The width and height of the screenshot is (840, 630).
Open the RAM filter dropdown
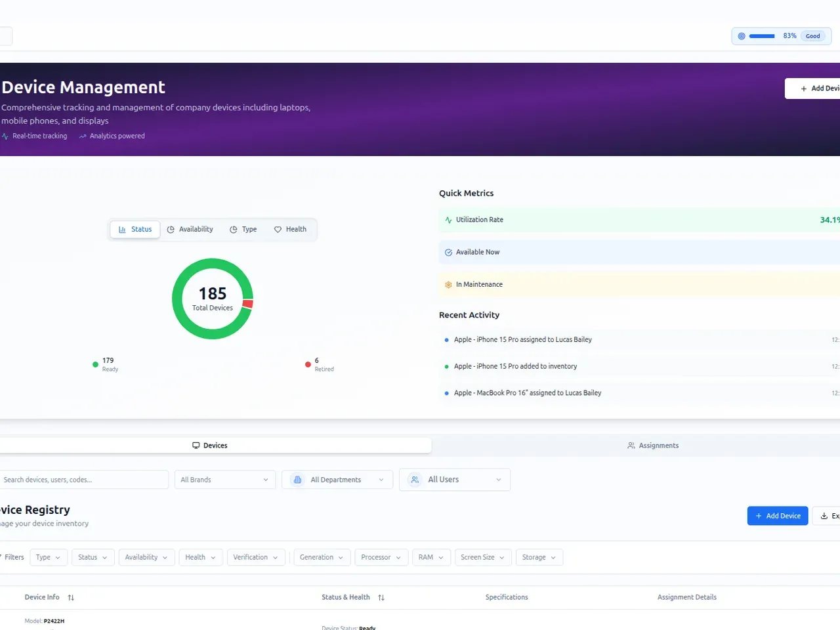point(431,558)
